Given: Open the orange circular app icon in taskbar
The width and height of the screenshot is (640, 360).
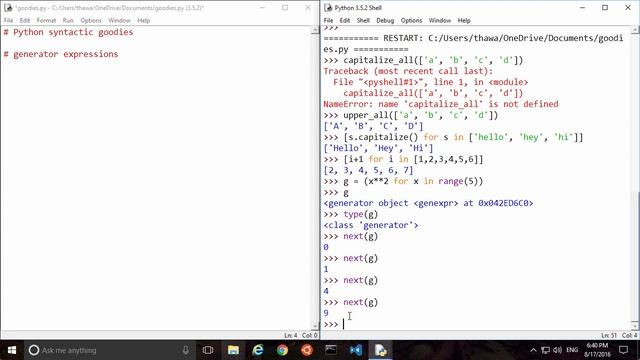Looking at the screenshot, I should click(307, 350).
